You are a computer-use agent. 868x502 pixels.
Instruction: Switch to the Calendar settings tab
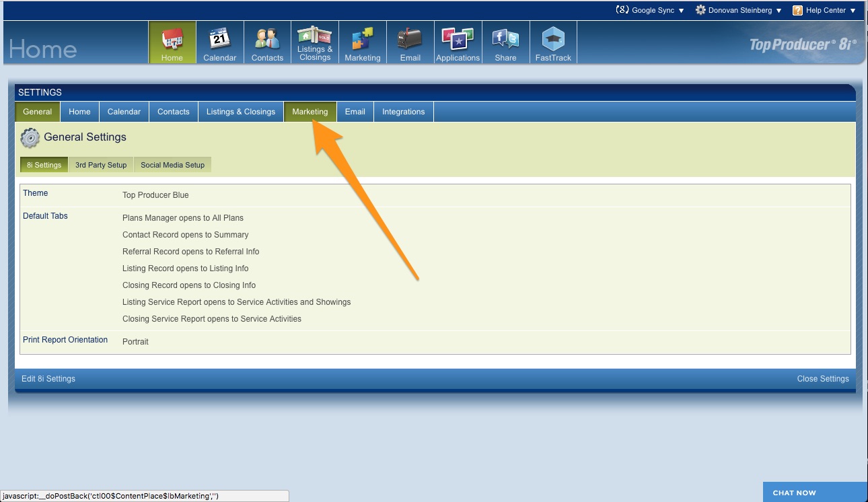pyautogui.click(x=124, y=112)
